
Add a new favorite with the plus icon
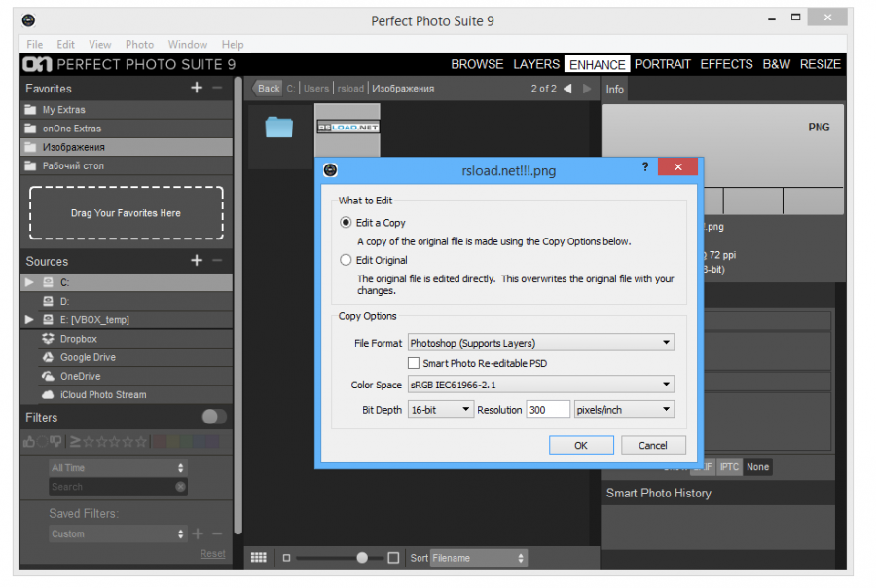(197, 88)
